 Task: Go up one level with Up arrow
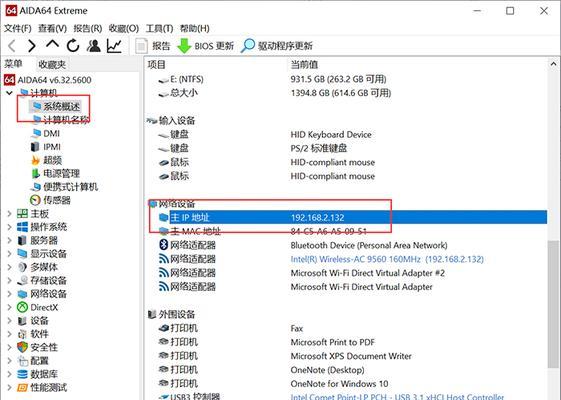[x=53, y=44]
